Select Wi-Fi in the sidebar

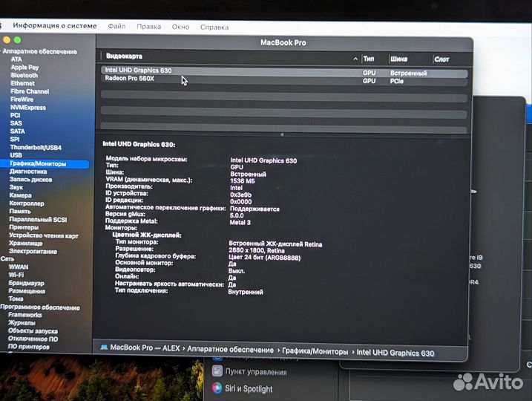point(16,275)
